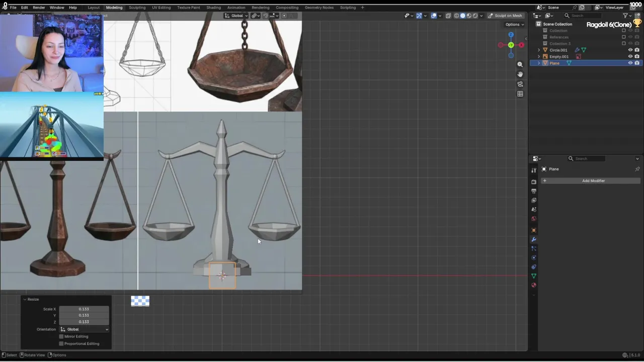Select solid viewport shading mode
644x362 pixels.
pyautogui.click(x=463, y=16)
